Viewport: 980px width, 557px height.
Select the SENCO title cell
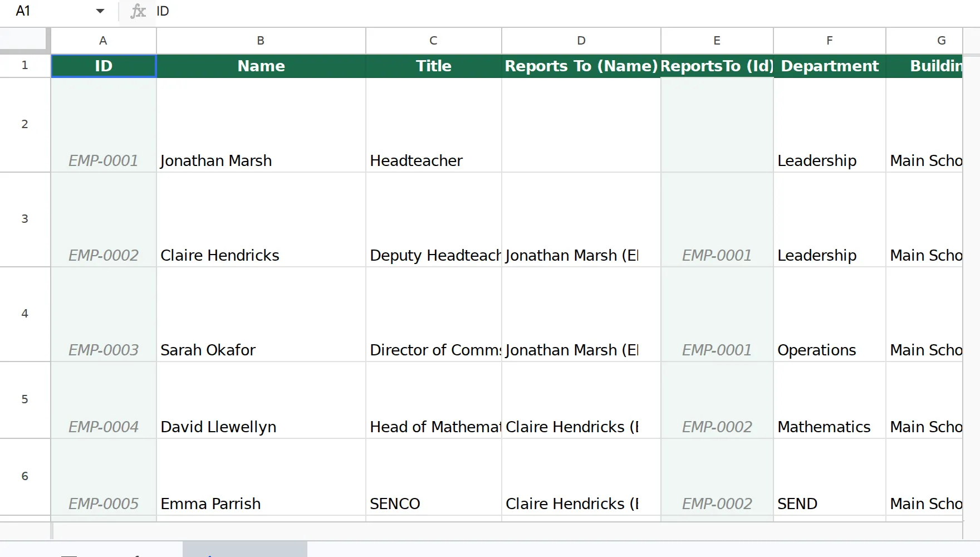pos(434,477)
